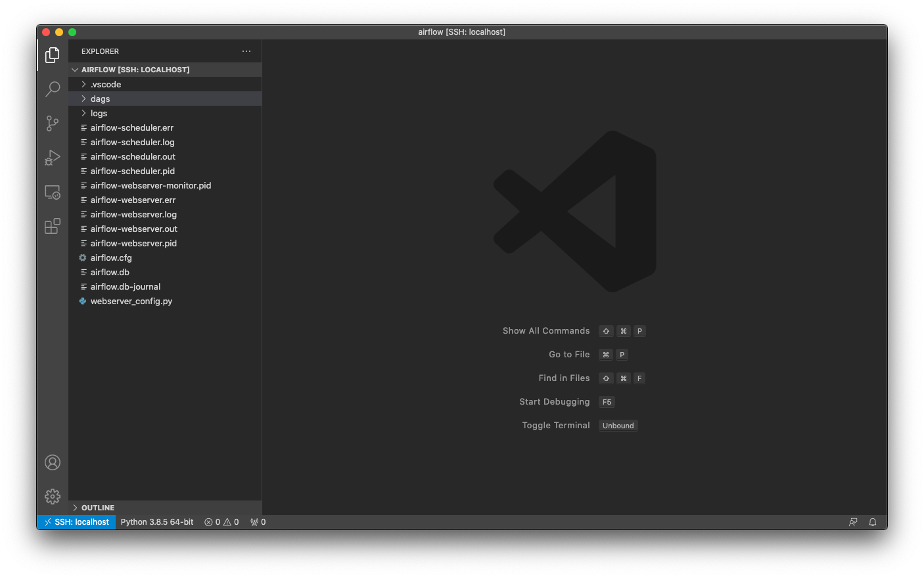Expand the .vscode folder
This screenshot has height=578, width=924.
165,84
